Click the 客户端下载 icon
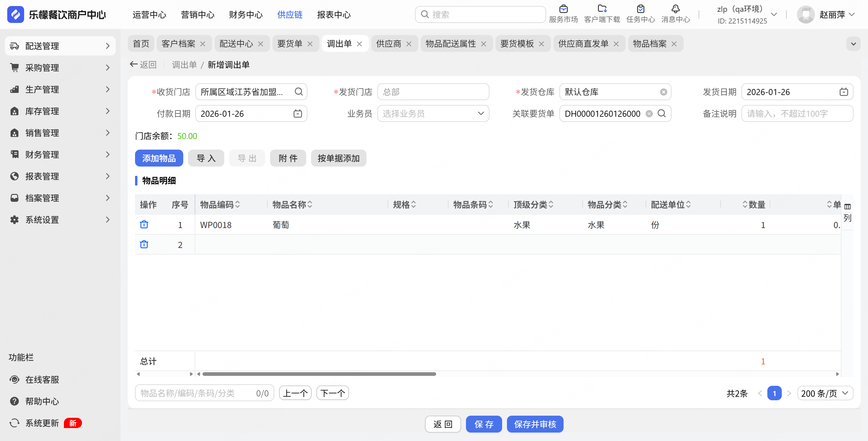Screen dimensions: 868x441 pyautogui.click(x=602, y=9)
